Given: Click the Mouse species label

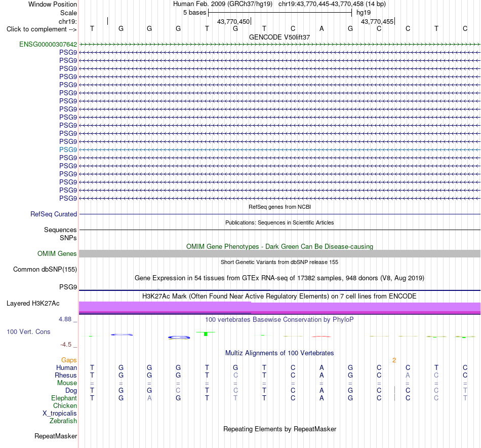Looking at the screenshot, I should [67, 383].
